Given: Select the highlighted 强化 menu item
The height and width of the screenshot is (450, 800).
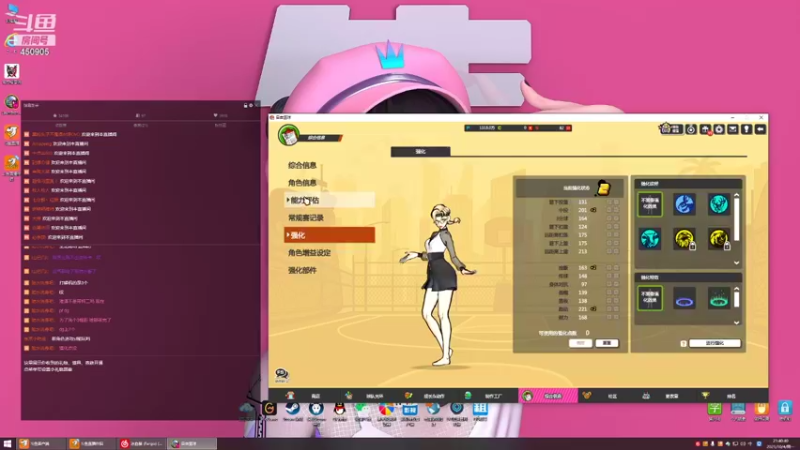Looking at the screenshot, I should tap(329, 235).
